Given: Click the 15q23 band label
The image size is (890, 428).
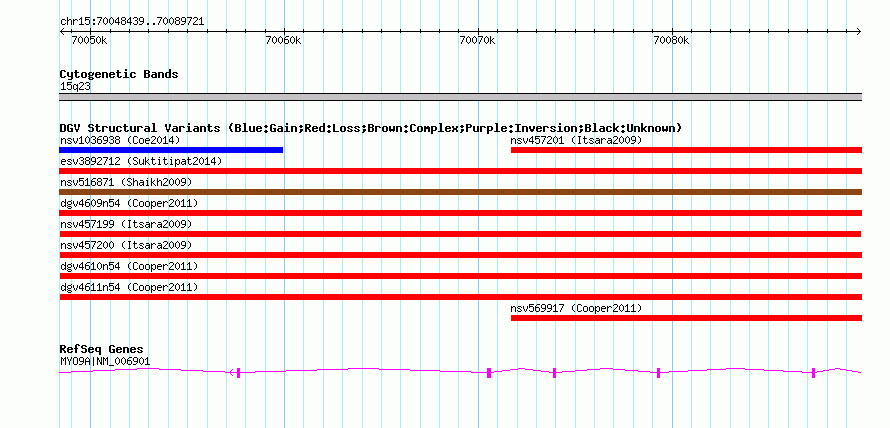Looking at the screenshot, I should click(75, 87).
